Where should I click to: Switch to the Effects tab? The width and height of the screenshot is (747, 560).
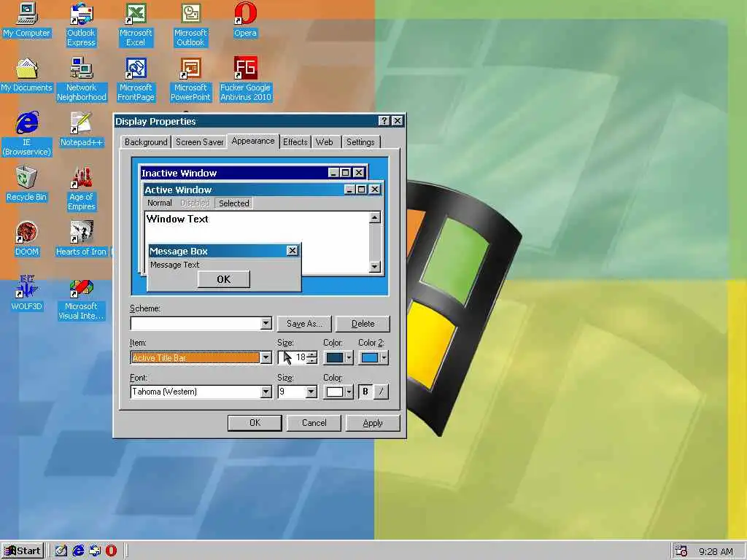pos(295,142)
